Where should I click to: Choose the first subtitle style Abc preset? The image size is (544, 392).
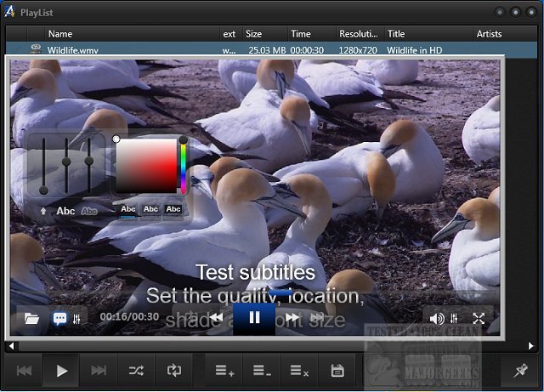128,209
